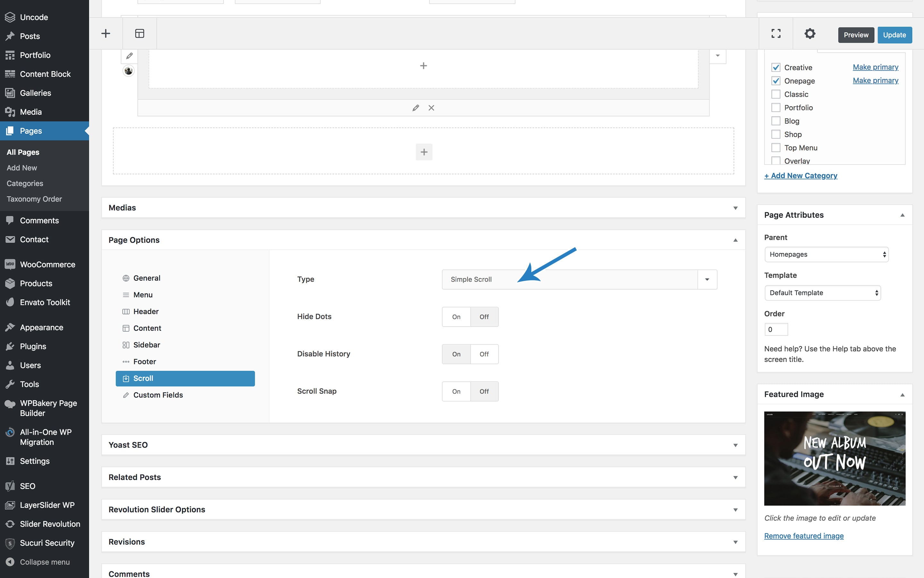Image resolution: width=924 pixels, height=578 pixels.
Task: Open the Parent page dropdown
Action: [x=826, y=254]
